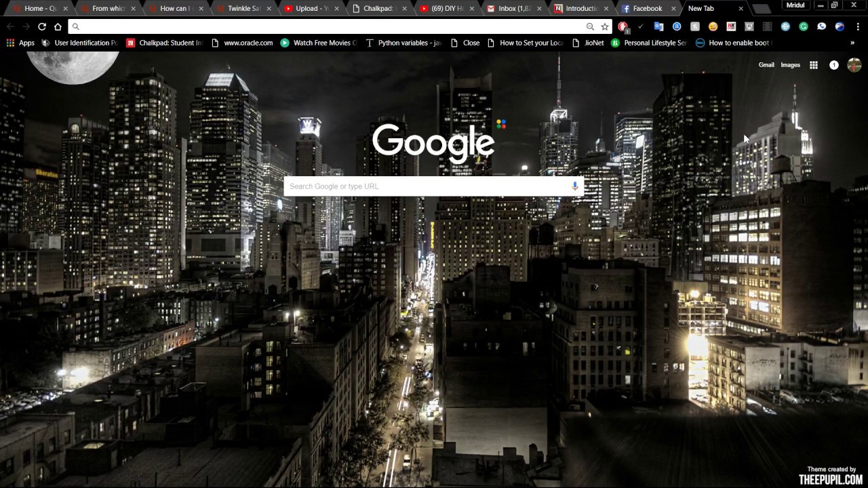Open the red ad blocker extension

[623, 27]
